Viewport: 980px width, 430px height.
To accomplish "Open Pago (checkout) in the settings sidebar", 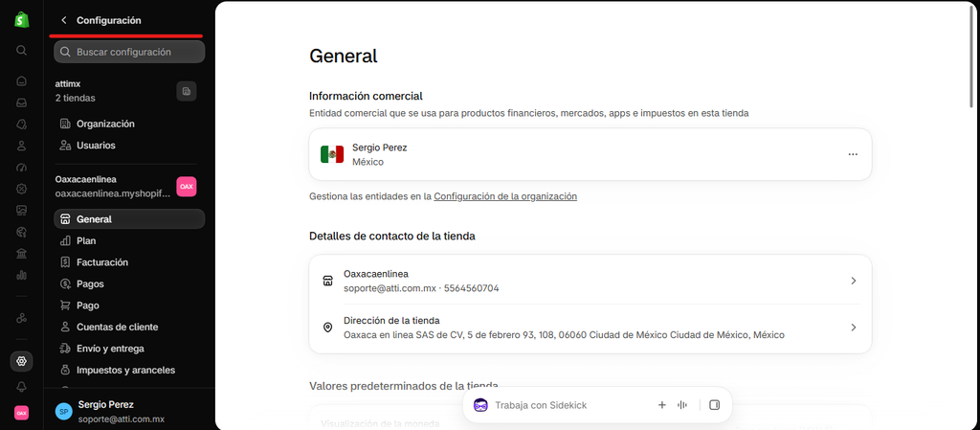I will point(129,306).
